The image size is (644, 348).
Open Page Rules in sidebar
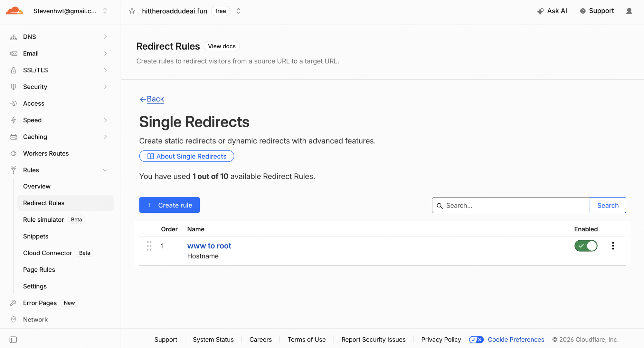[39, 270]
